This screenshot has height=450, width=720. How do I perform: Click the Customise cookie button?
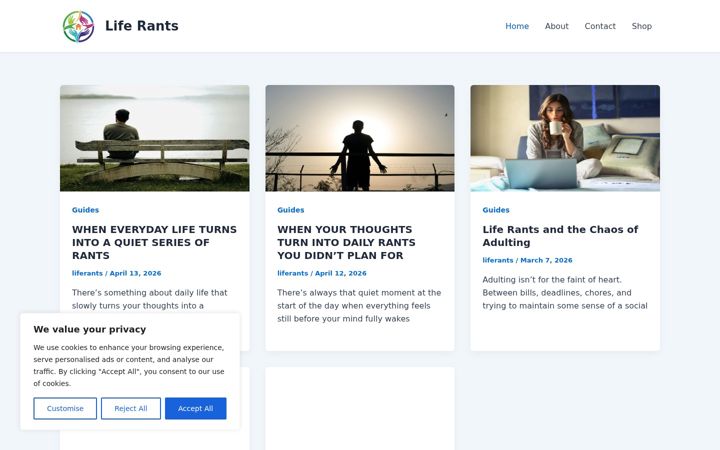(x=65, y=408)
